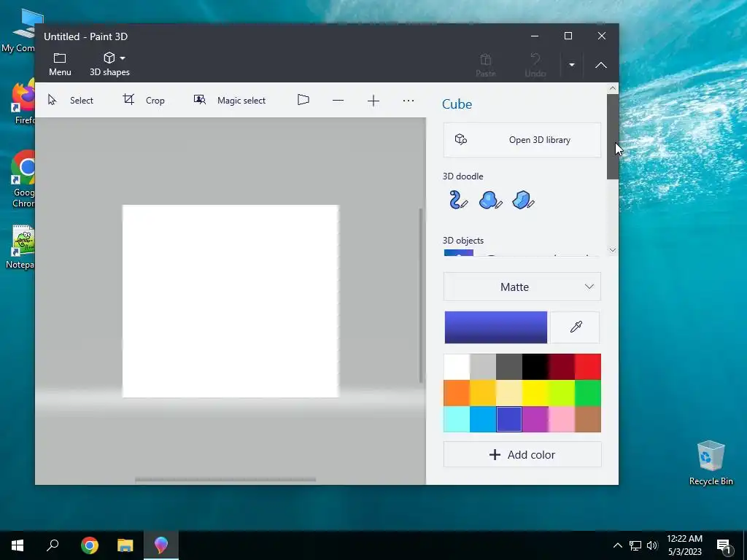Select the indigo color swatch

tap(508, 419)
